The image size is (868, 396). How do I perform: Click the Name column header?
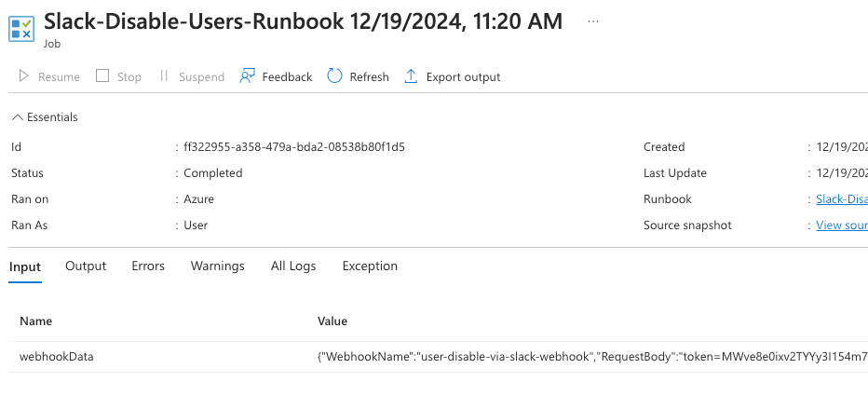(36, 321)
